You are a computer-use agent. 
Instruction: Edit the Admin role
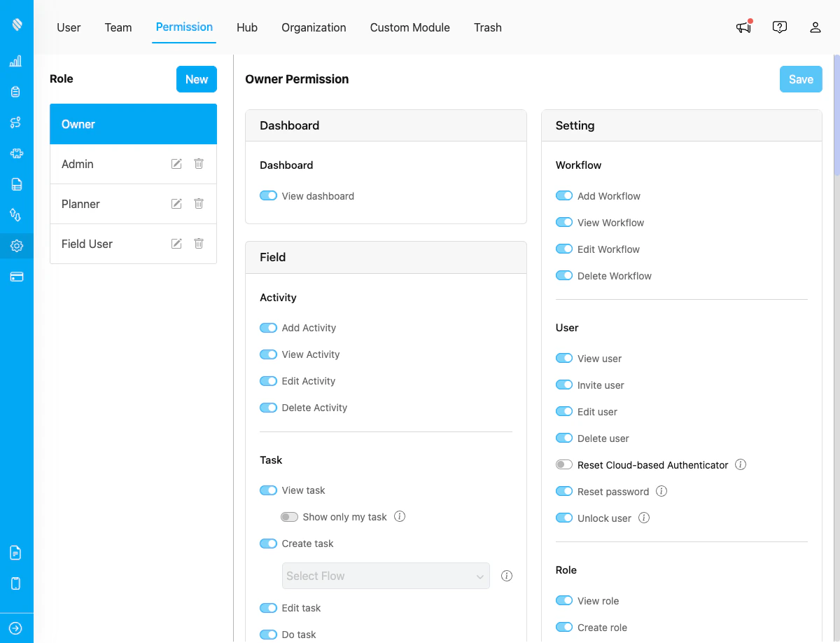click(x=176, y=164)
